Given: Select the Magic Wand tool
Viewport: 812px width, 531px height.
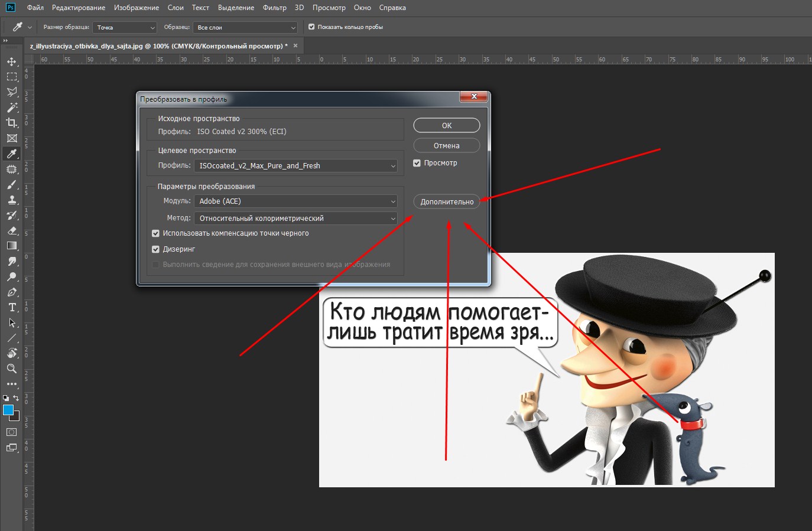Looking at the screenshot, I should [x=12, y=107].
